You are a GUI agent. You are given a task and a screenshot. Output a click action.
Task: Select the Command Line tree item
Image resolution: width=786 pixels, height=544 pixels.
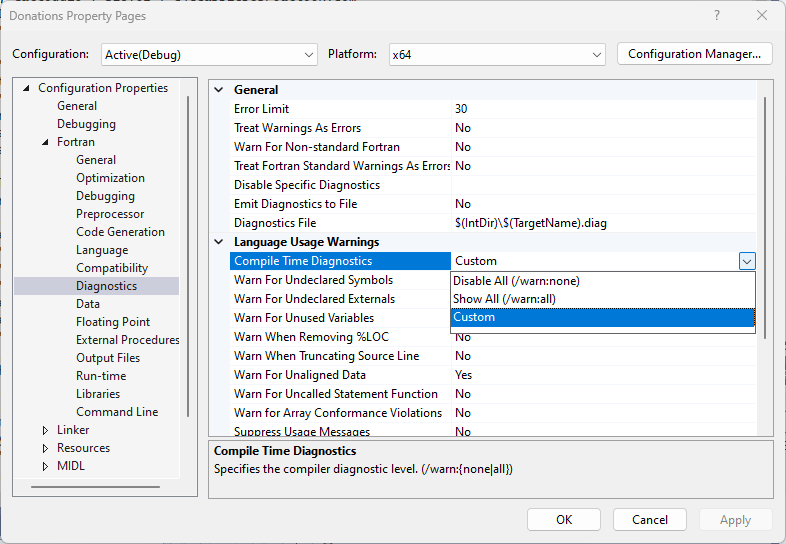tap(116, 412)
